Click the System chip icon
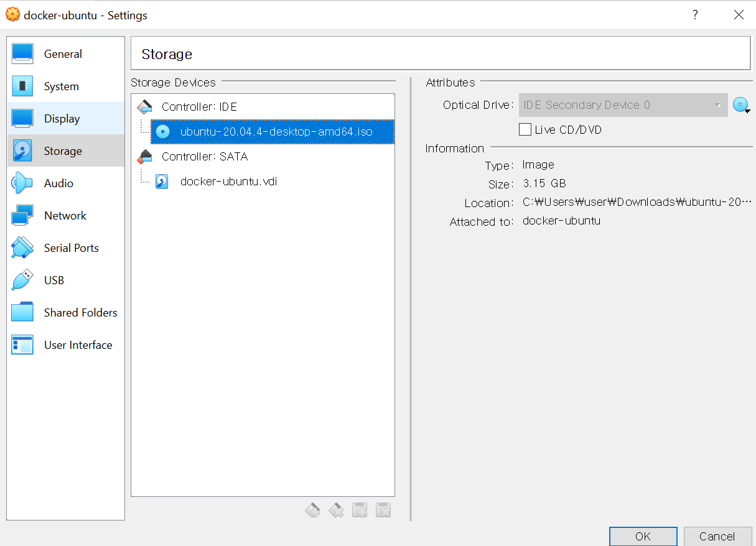 (x=22, y=86)
